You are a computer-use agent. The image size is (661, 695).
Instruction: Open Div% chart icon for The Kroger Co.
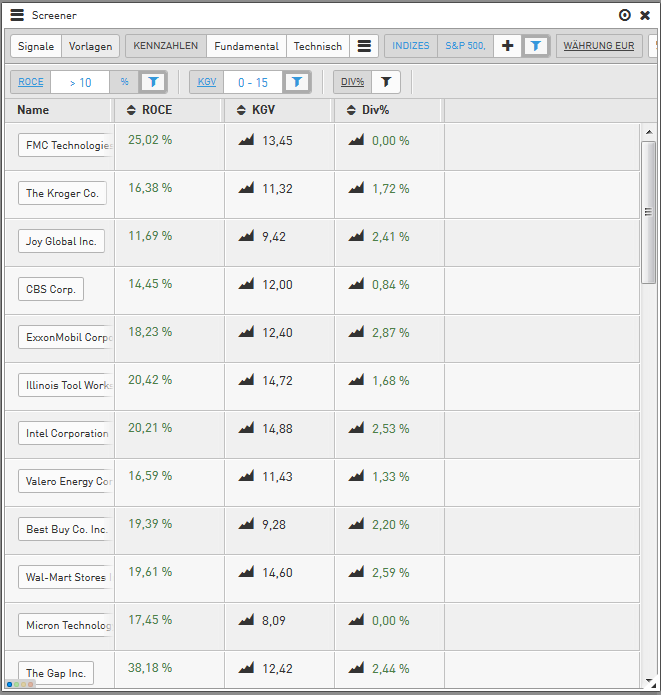356,187
